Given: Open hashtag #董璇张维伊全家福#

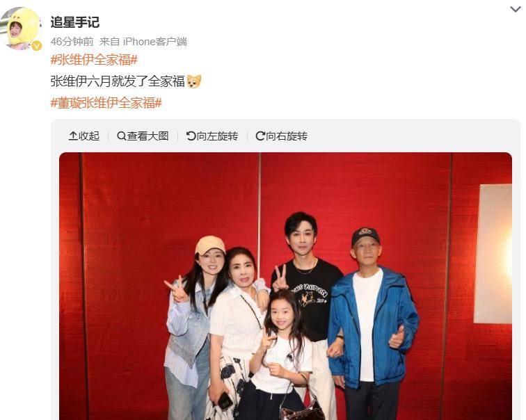Looking at the screenshot, I should tap(106, 103).
